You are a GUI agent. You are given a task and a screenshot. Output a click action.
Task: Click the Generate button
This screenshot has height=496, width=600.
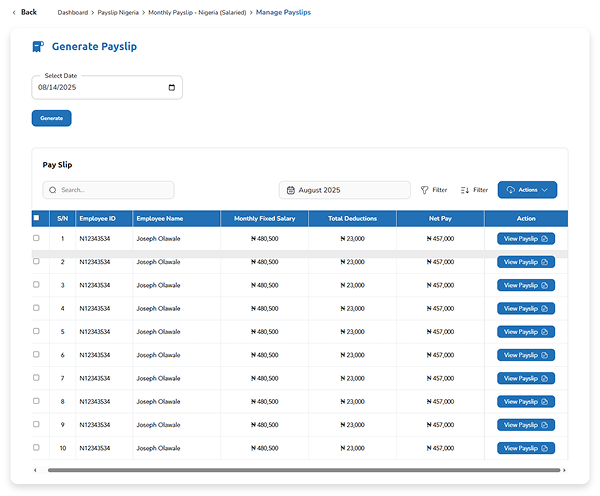tap(51, 118)
